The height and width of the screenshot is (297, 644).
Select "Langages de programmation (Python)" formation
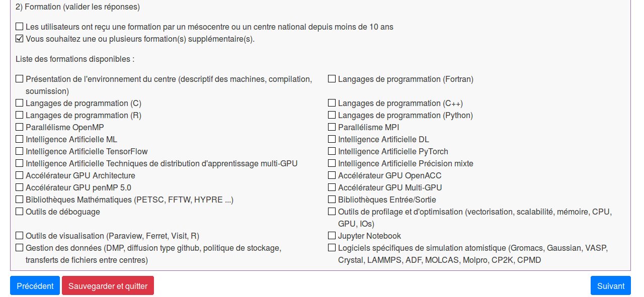coord(332,114)
